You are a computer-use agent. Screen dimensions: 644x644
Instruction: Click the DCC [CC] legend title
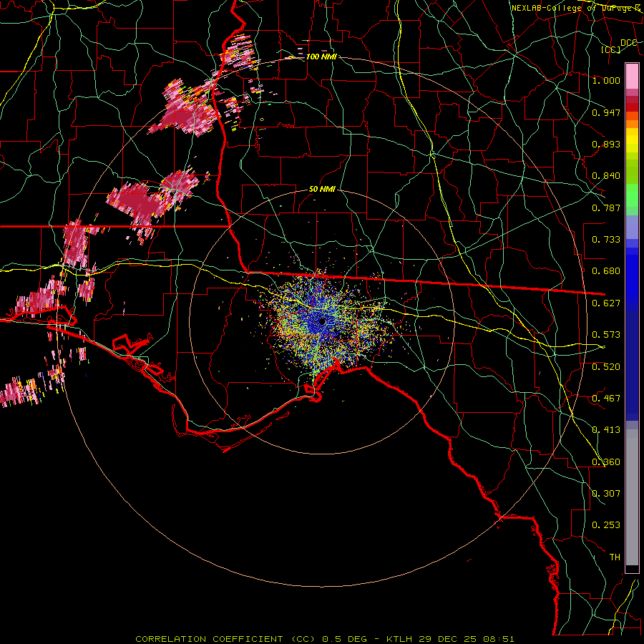point(620,46)
